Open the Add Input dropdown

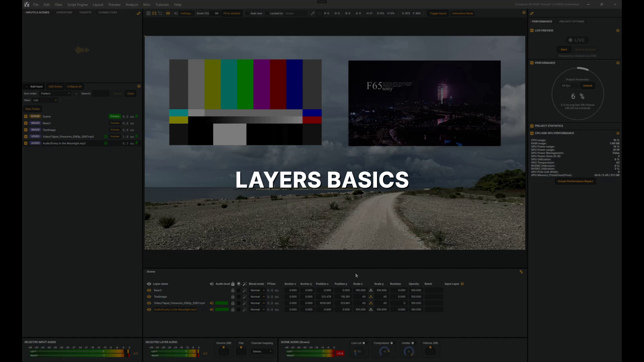pos(34,86)
